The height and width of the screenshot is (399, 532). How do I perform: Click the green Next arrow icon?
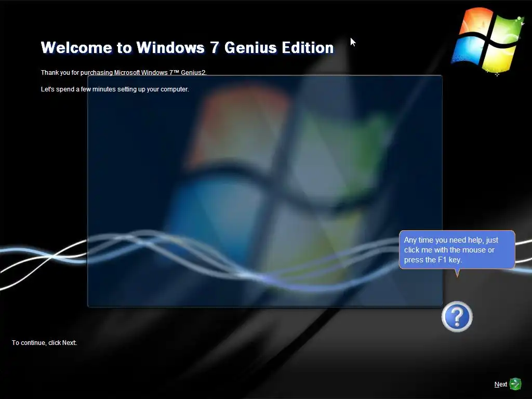pyautogui.click(x=515, y=384)
